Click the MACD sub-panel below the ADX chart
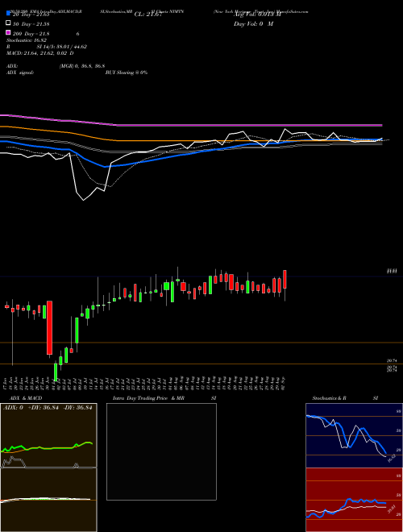 [48, 500]
